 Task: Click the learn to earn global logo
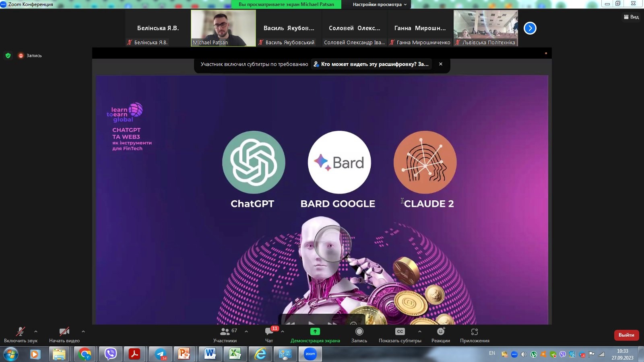pyautogui.click(x=125, y=112)
